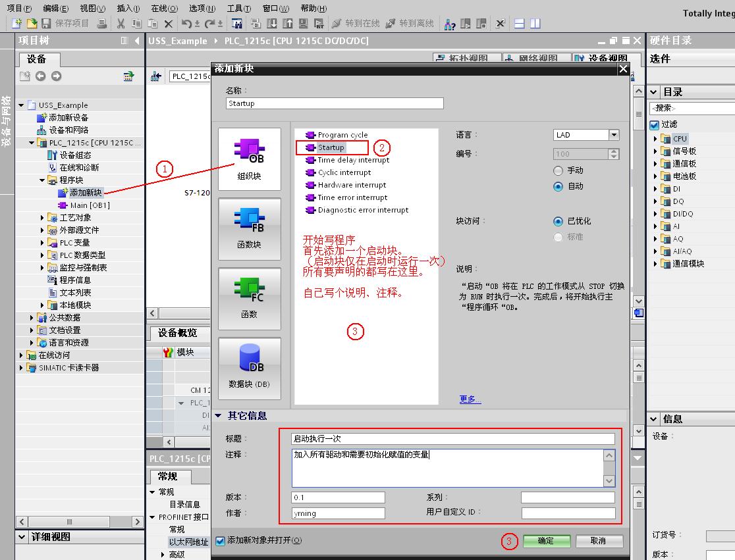Click the cut (scissors) toolbar icon
Screen dimensions: 735x560
(x=121, y=24)
